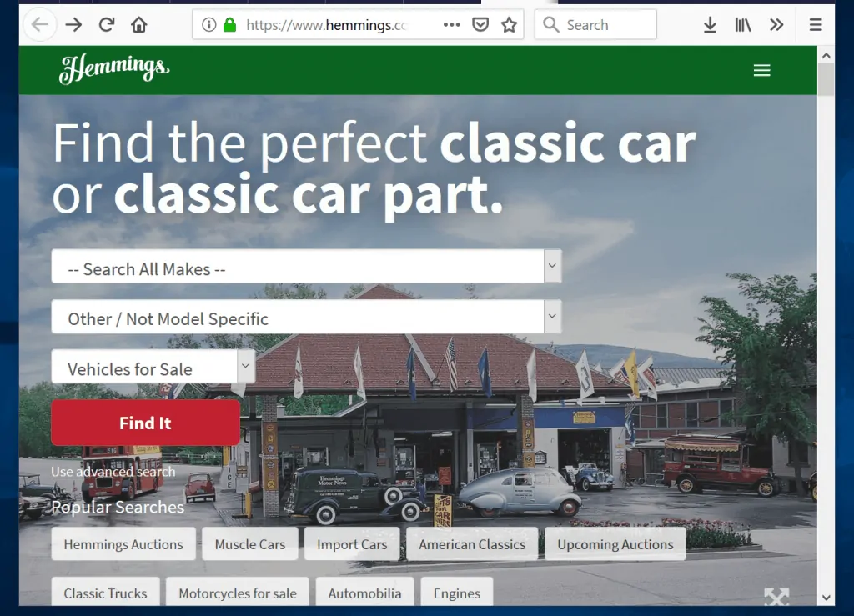Click the scrollbar down arrow
Image resolution: width=854 pixels, height=616 pixels.
(826, 598)
